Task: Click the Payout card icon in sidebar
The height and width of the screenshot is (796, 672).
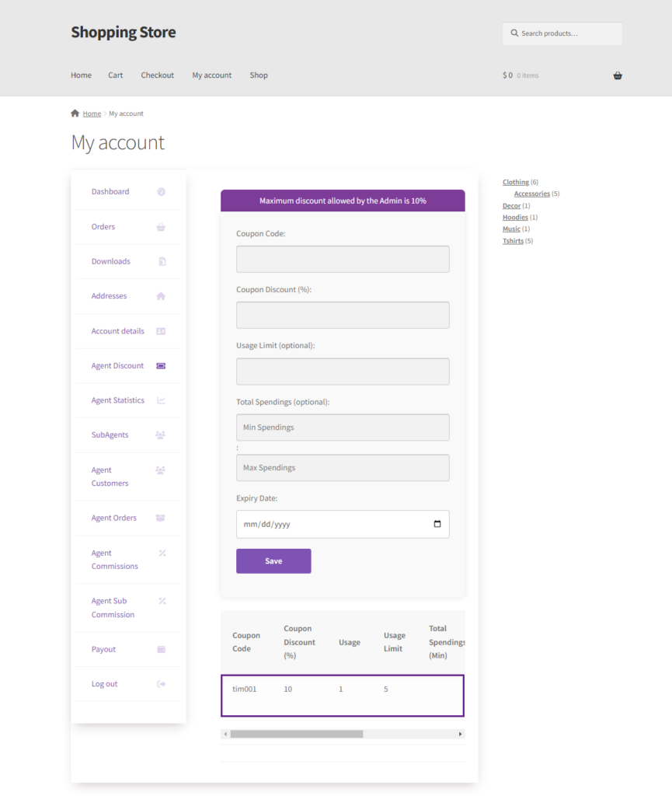Action: [162, 649]
